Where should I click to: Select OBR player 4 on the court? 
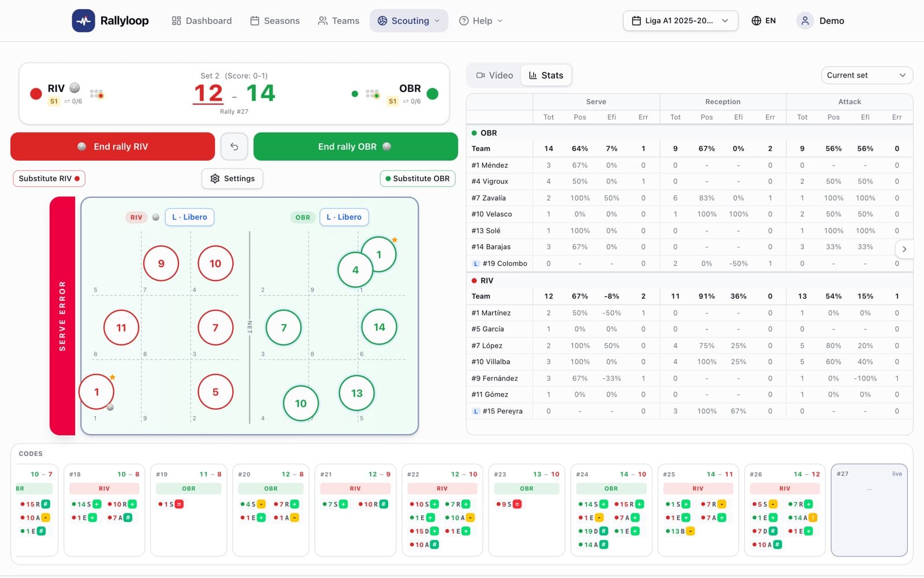pyautogui.click(x=355, y=270)
